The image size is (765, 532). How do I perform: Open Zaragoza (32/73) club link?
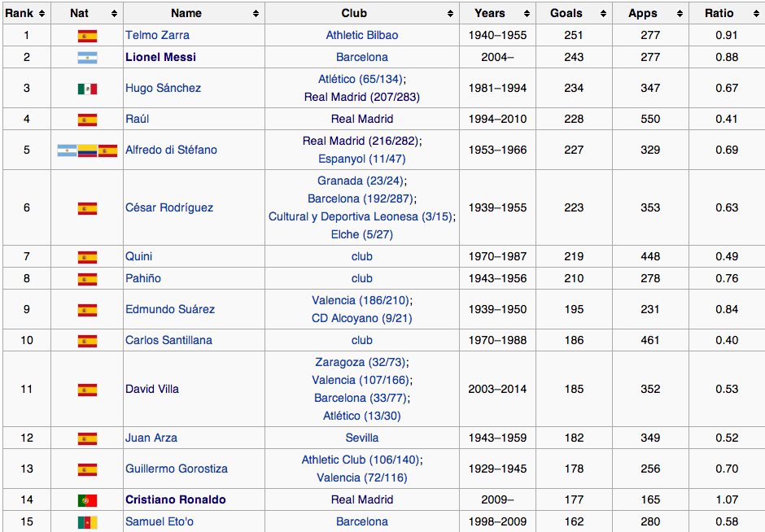[x=361, y=362]
